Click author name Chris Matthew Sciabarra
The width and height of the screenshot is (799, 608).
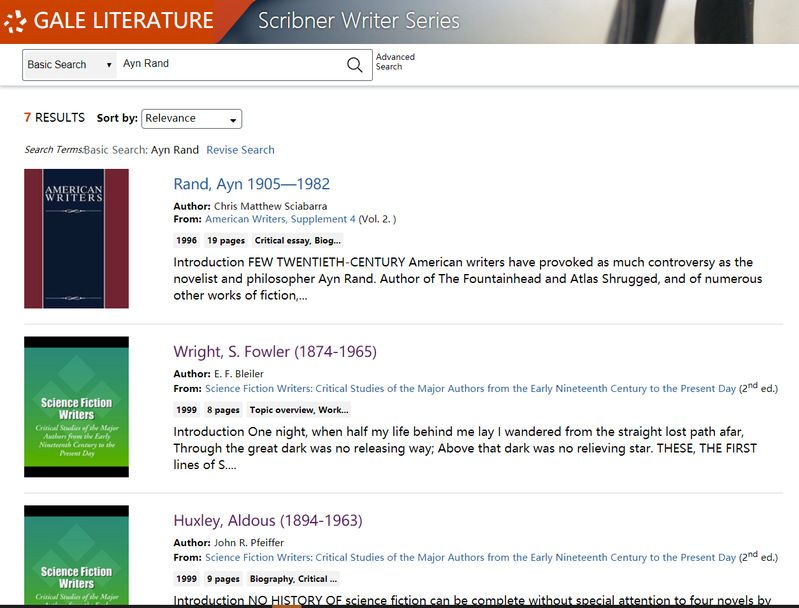tap(271, 206)
